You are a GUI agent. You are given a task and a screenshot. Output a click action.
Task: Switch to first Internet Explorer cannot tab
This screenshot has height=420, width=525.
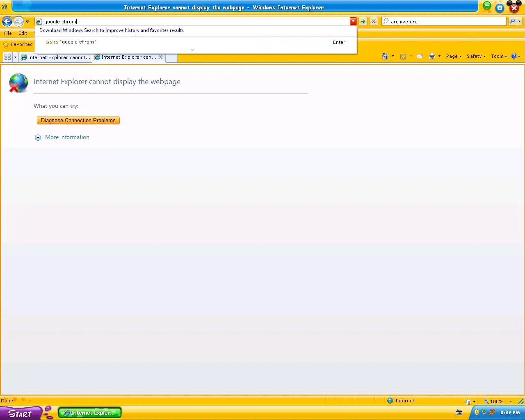click(56, 57)
